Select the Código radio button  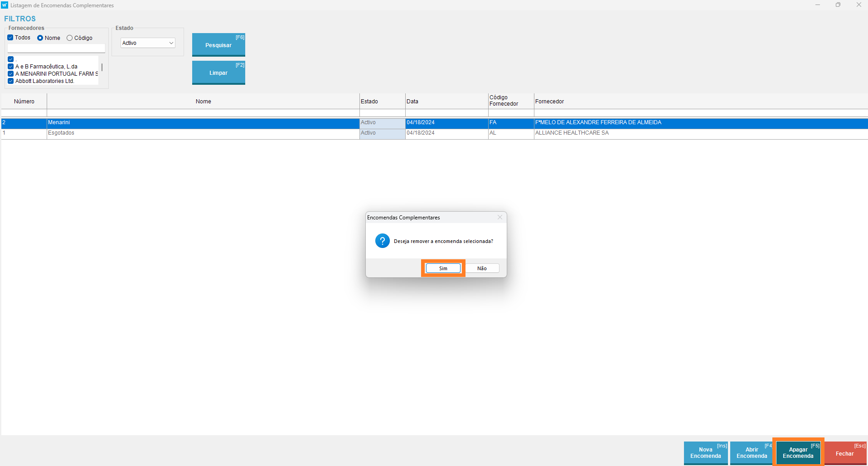70,38
